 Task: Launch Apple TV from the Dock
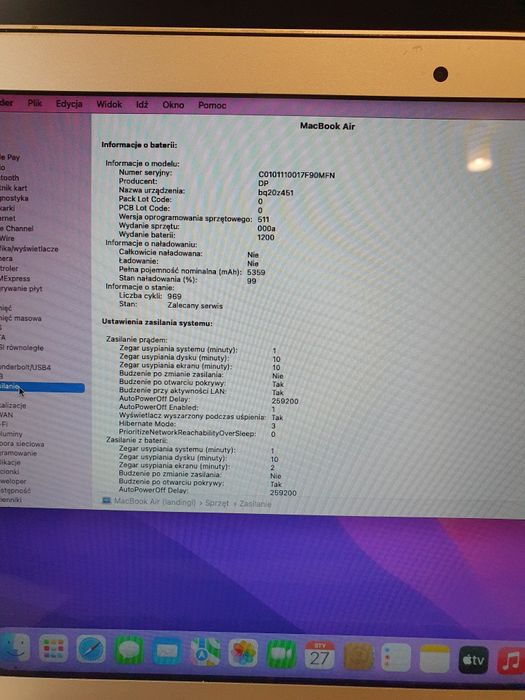(x=474, y=659)
